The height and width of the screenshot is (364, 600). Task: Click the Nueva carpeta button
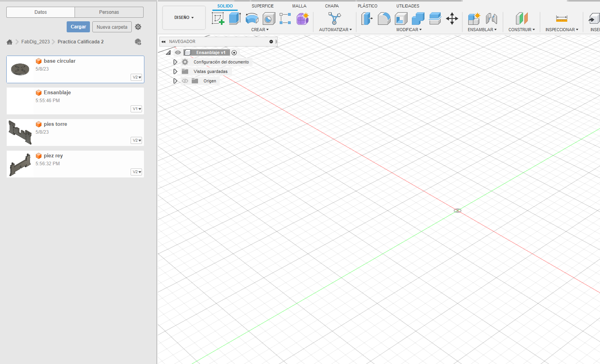(x=112, y=27)
